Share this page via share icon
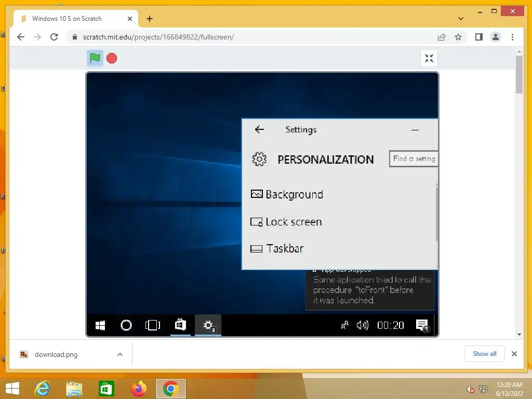Viewport: 532px width, 399px height. click(x=442, y=37)
